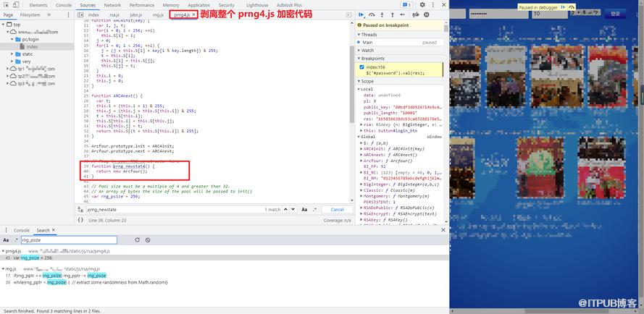Viewport: 644px width, 314px height.
Task: Toggle replace in file search bar
Action: (80, 209)
